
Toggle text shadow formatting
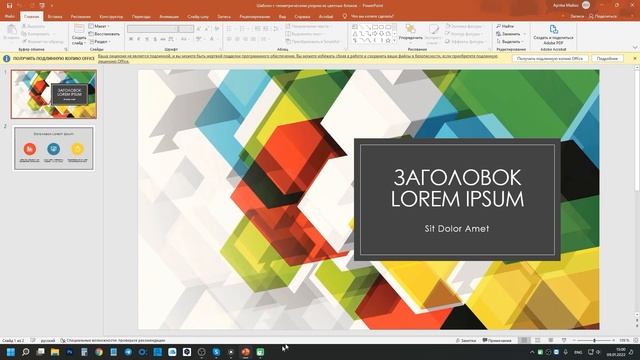(x=155, y=39)
